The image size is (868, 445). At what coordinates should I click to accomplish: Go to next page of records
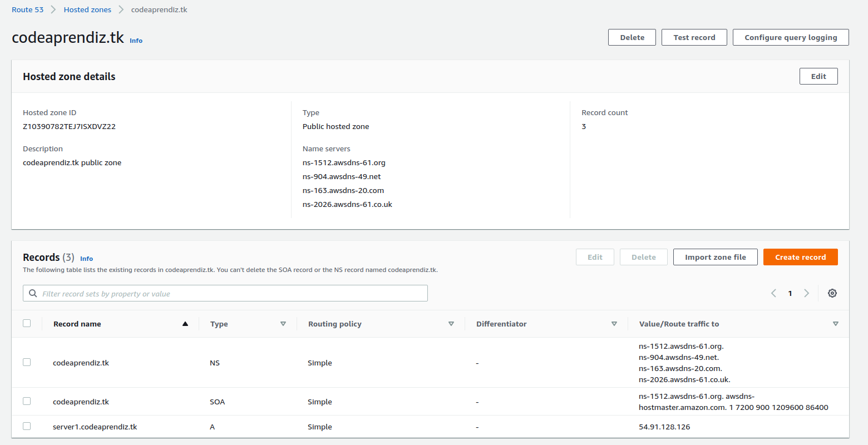806,293
